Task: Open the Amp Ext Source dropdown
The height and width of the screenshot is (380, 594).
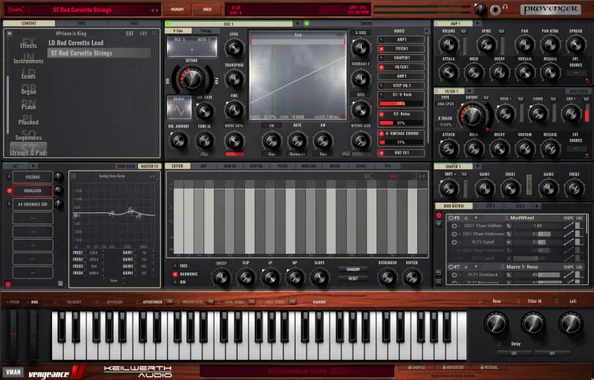Action: [576, 73]
